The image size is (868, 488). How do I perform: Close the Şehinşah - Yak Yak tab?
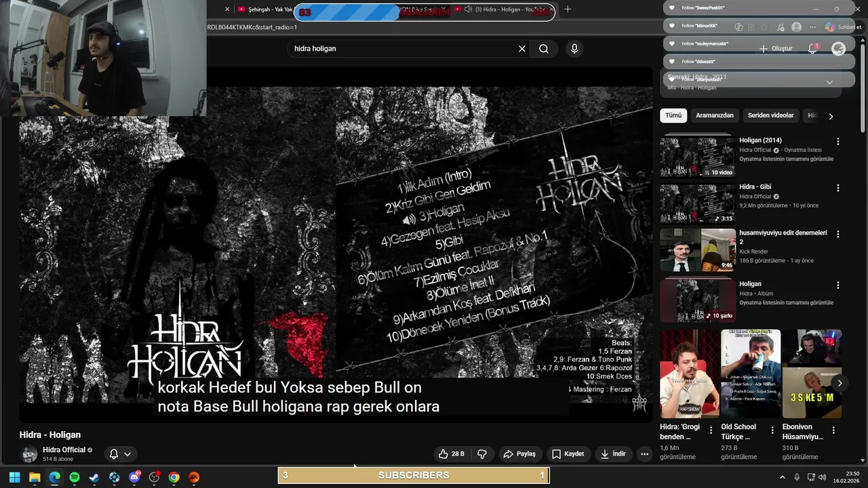pyautogui.click(x=227, y=9)
